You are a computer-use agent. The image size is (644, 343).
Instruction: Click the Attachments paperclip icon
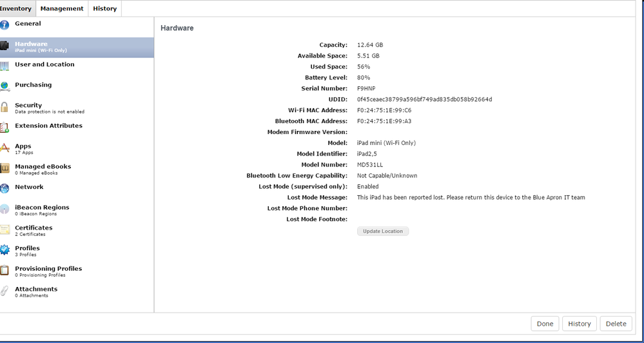click(x=4, y=291)
